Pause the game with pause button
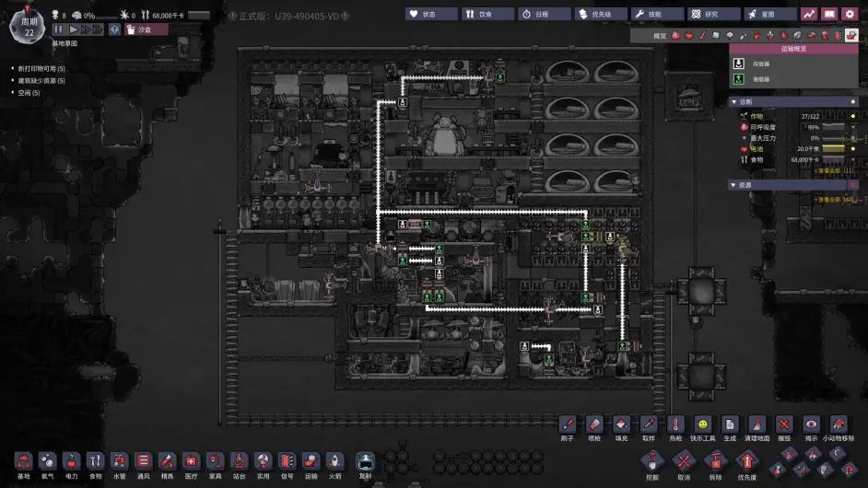Screen dimensions: 868x488 [58, 29]
